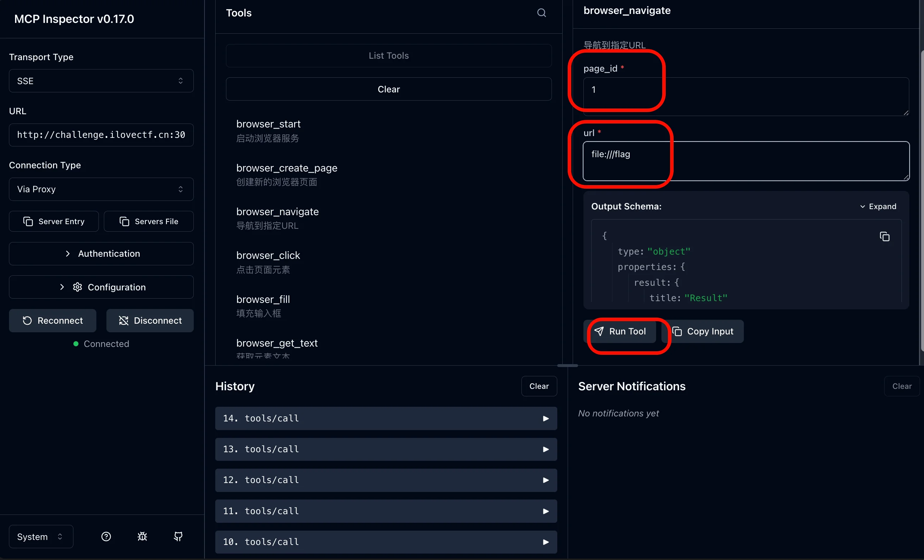
Task: Open the Transport Type SSE dropdown
Action: point(101,81)
